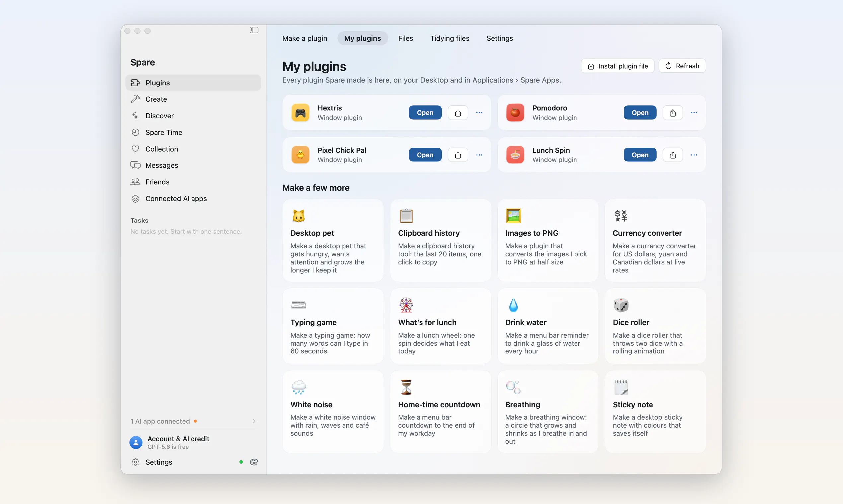Open Account & AI credit
Image resolution: width=843 pixels, height=504 pixels.
tap(193, 443)
